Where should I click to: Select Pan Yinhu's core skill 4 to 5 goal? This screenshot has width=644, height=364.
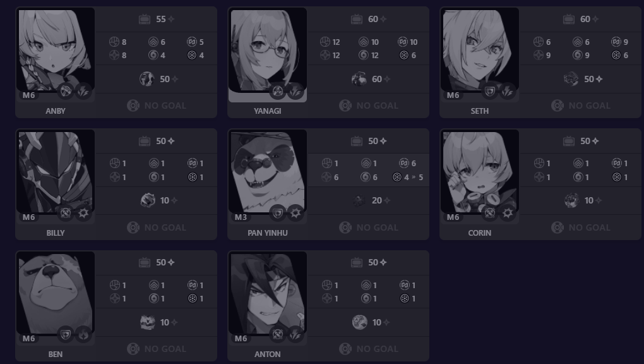[408, 178]
